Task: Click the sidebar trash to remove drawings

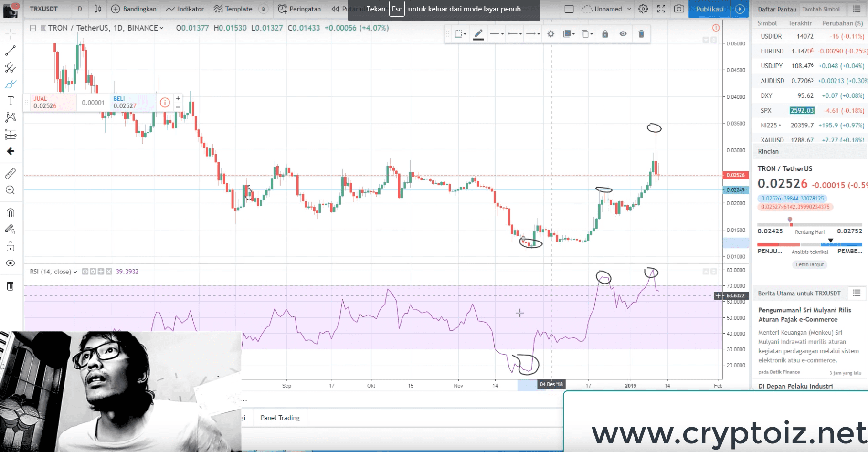Action: (11, 286)
